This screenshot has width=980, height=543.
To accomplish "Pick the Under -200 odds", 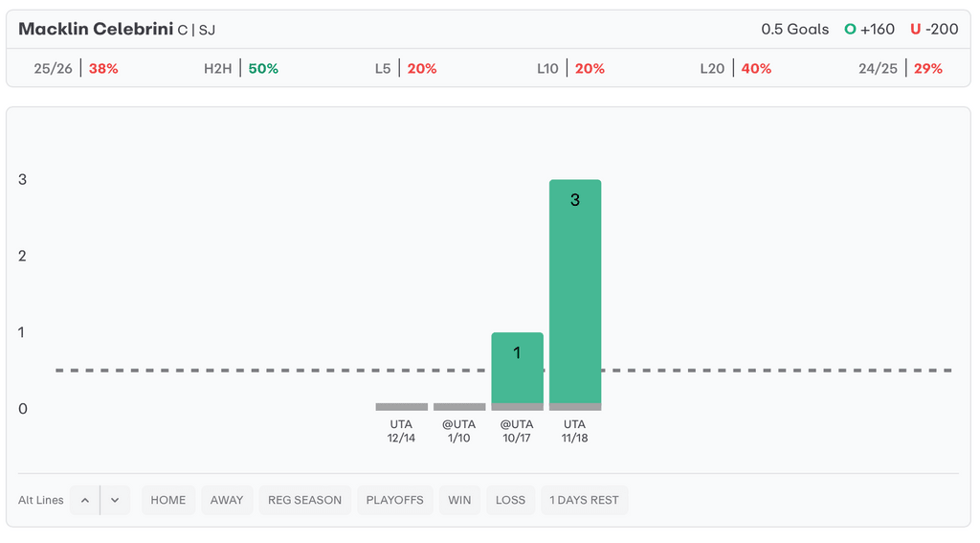I will pyautogui.click(x=934, y=29).
